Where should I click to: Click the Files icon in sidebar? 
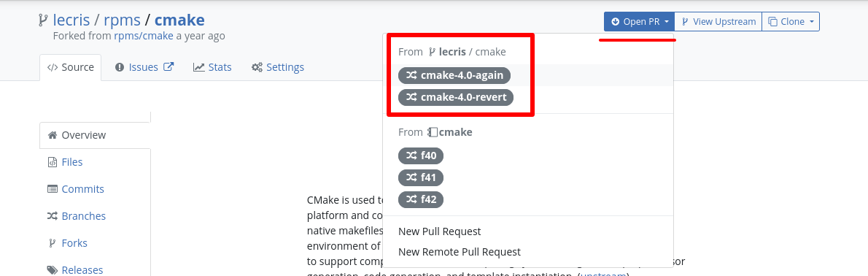(x=52, y=162)
